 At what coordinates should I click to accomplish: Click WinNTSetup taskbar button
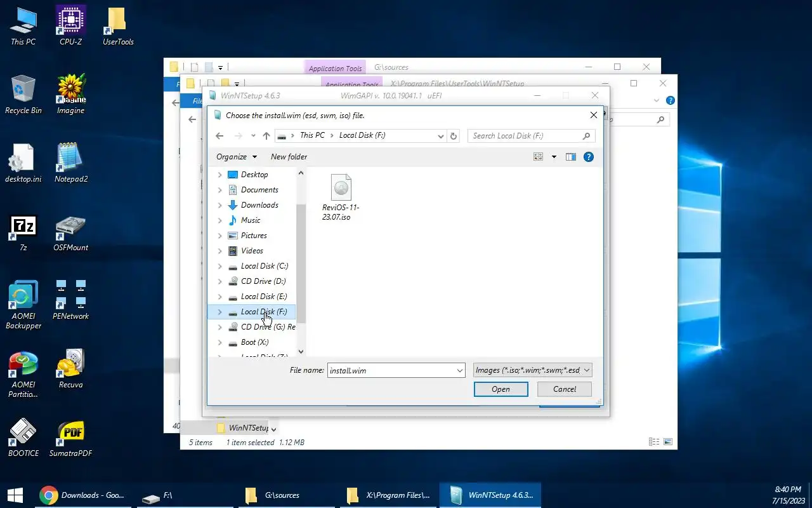tap(489, 495)
